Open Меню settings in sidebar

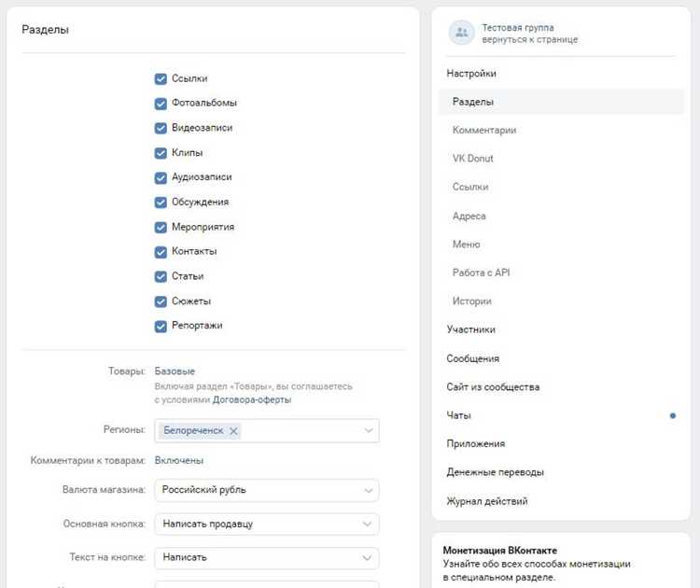466,245
